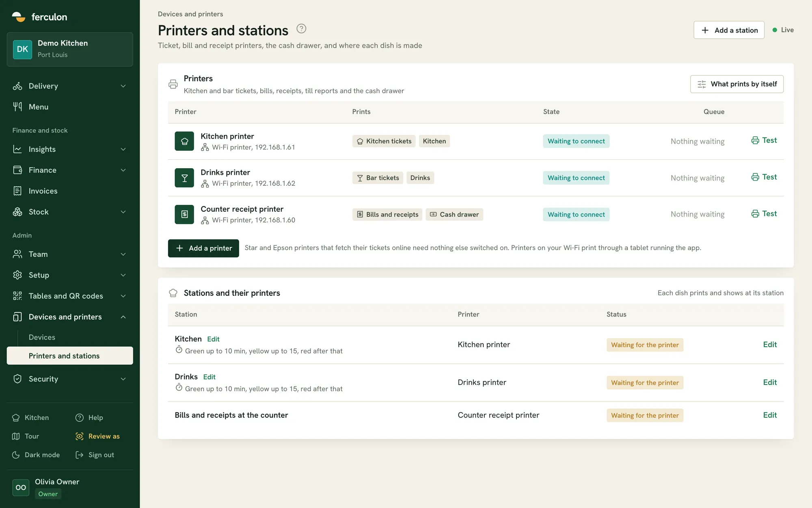
Task: Expand the Finance section chevron
Action: point(123,170)
